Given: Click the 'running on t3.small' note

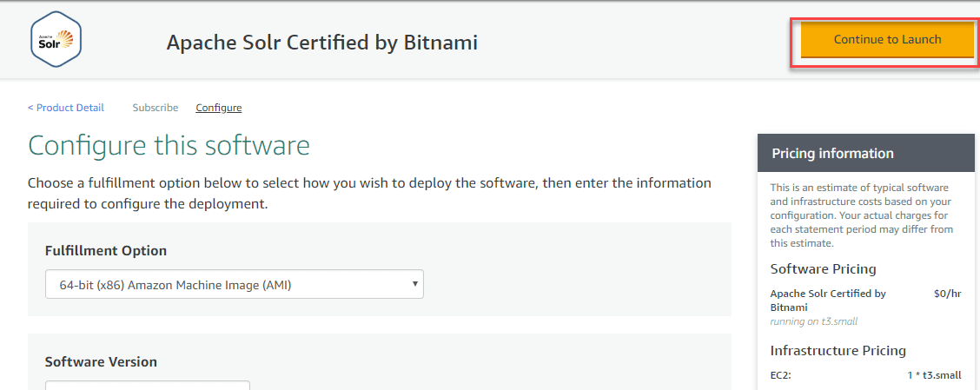Looking at the screenshot, I should (x=814, y=321).
